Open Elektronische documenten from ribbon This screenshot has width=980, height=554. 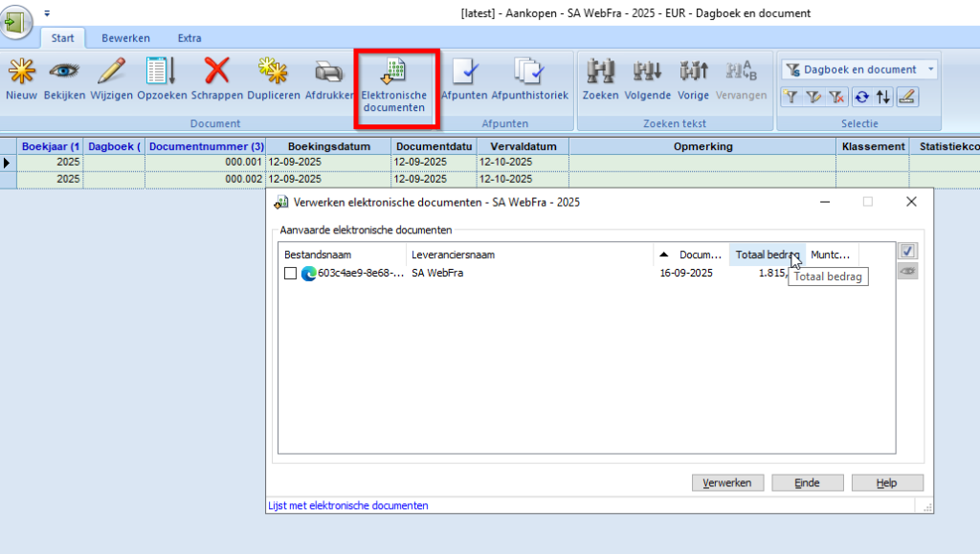[394, 83]
